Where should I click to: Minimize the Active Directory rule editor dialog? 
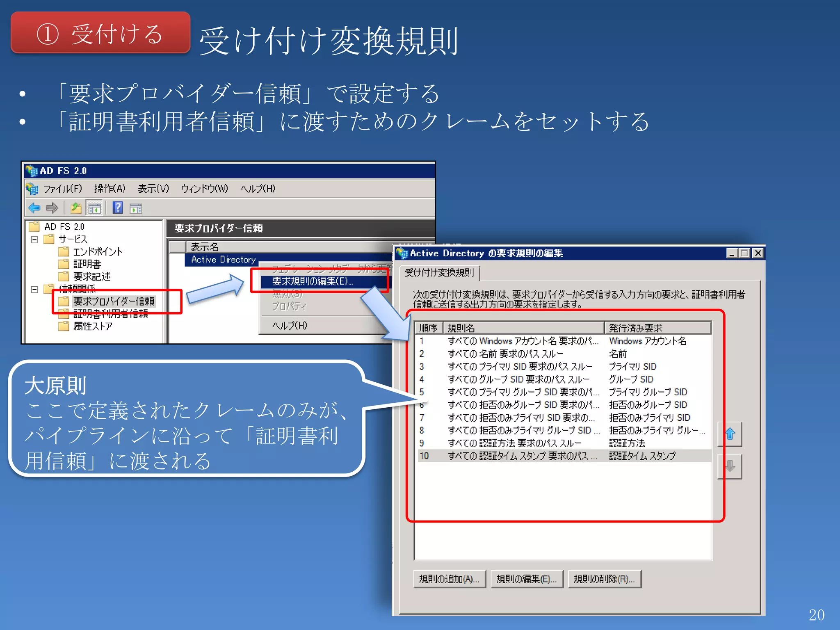[x=732, y=253]
